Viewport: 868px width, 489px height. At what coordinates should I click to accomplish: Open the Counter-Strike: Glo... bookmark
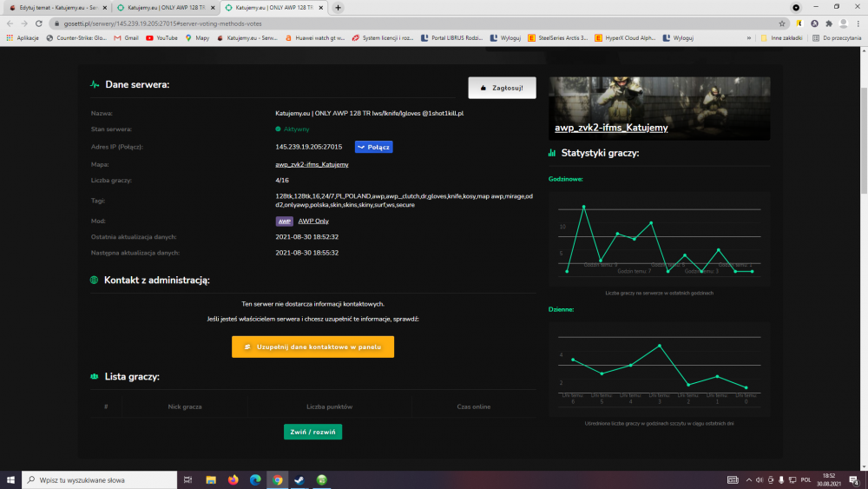76,37
